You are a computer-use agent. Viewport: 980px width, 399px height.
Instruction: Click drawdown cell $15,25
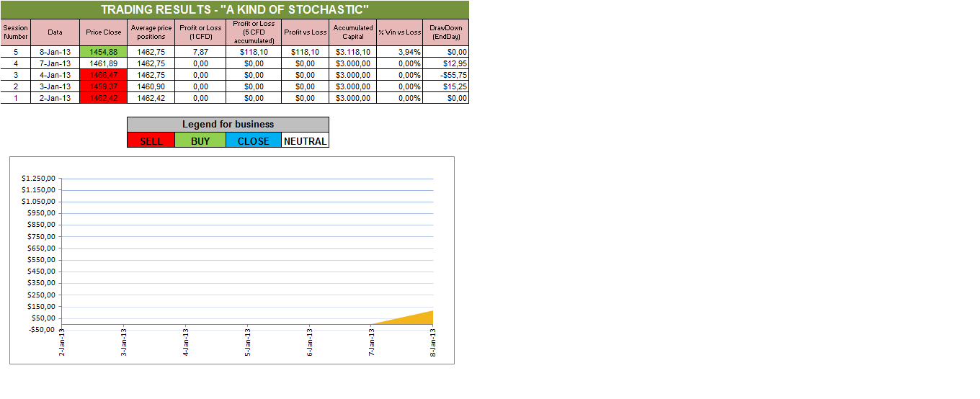446,86
